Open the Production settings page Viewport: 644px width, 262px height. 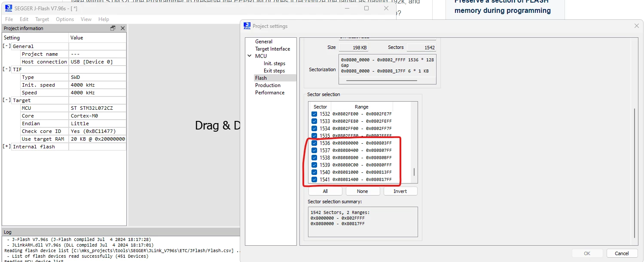pyautogui.click(x=268, y=85)
